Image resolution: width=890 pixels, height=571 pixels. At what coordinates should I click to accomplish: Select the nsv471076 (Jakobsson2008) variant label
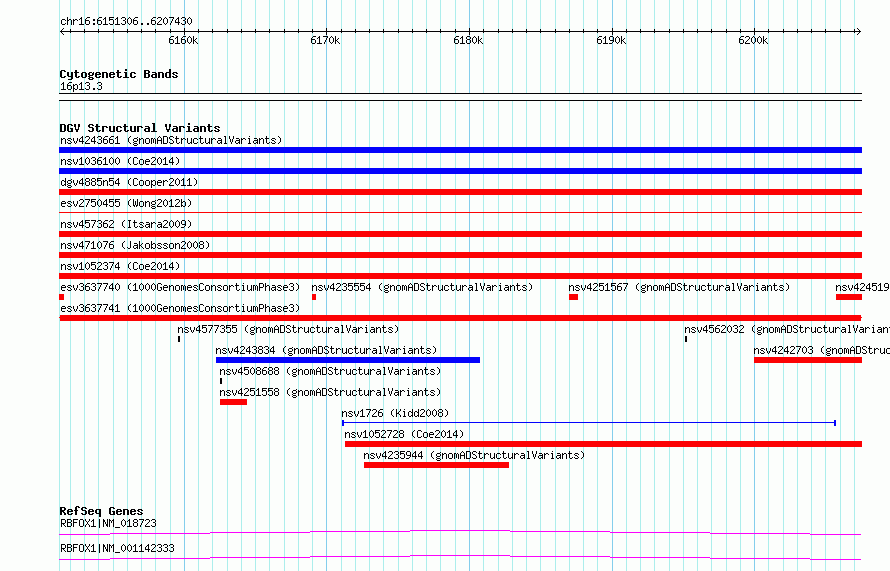point(135,245)
